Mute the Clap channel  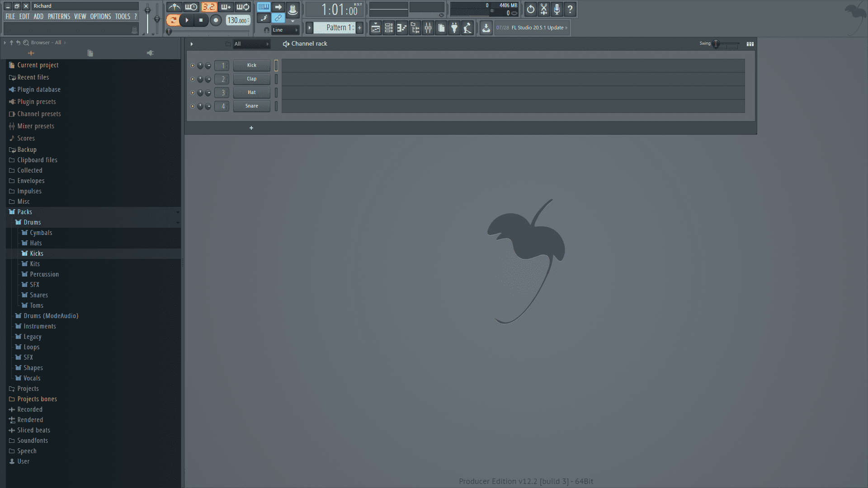(x=193, y=79)
